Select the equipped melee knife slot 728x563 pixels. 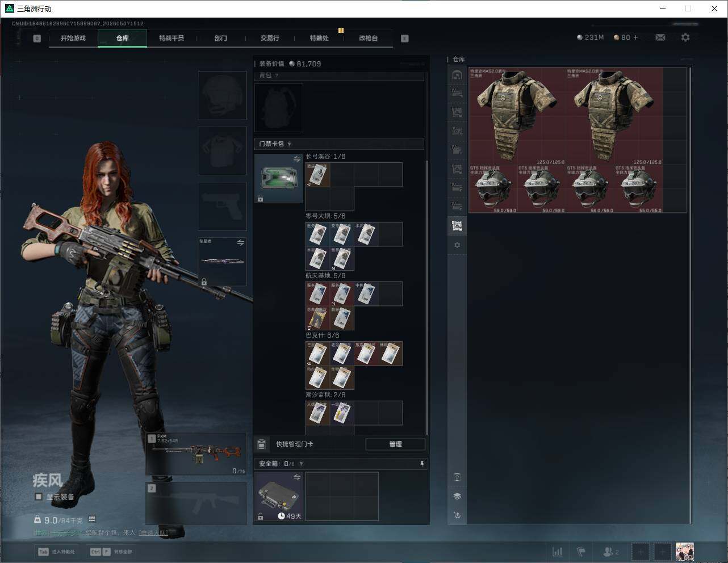tap(222, 262)
